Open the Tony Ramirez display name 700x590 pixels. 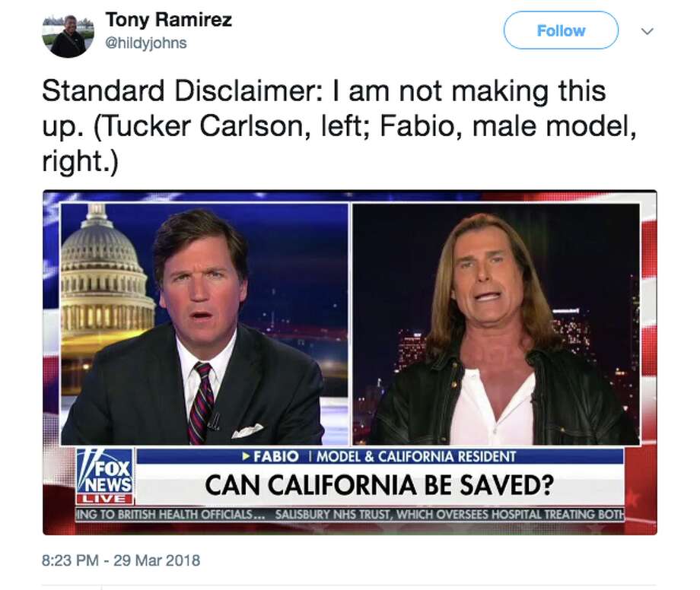click(168, 20)
